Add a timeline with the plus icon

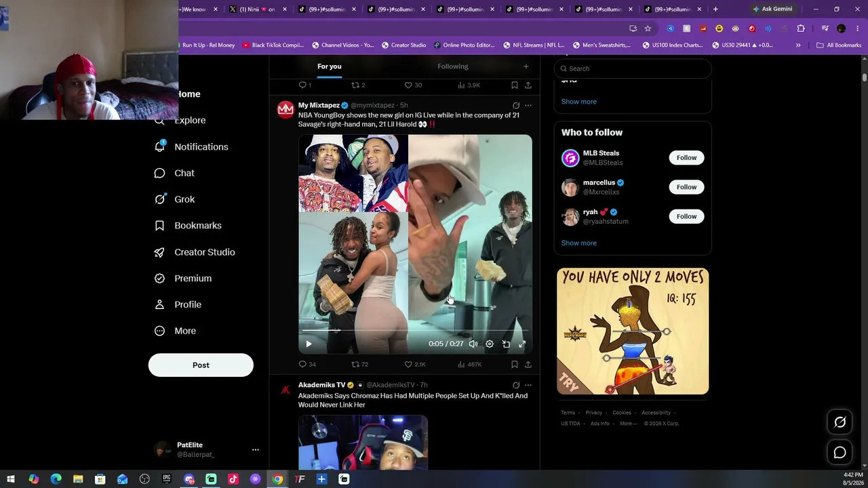pyautogui.click(x=526, y=66)
